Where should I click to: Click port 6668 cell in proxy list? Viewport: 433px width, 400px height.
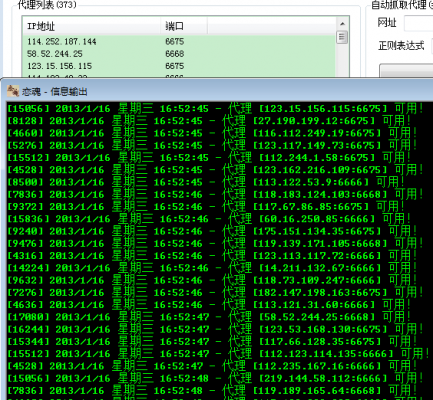click(x=175, y=54)
